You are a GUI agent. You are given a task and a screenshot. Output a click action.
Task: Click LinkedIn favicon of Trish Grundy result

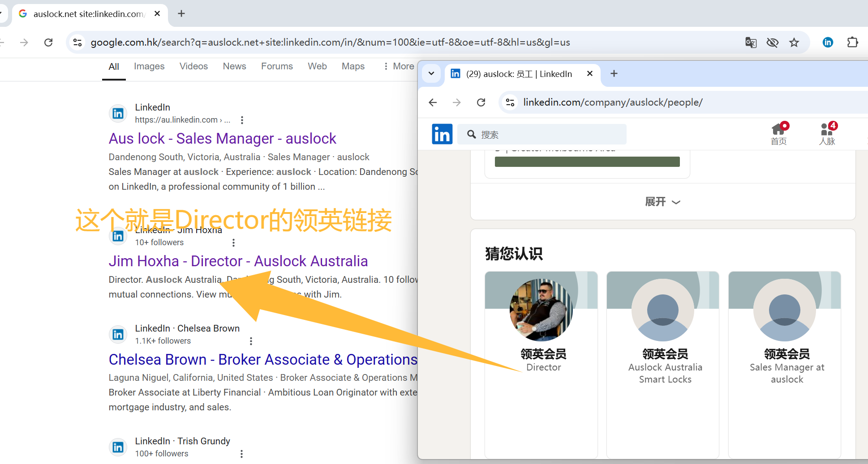[x=118, y=447]
